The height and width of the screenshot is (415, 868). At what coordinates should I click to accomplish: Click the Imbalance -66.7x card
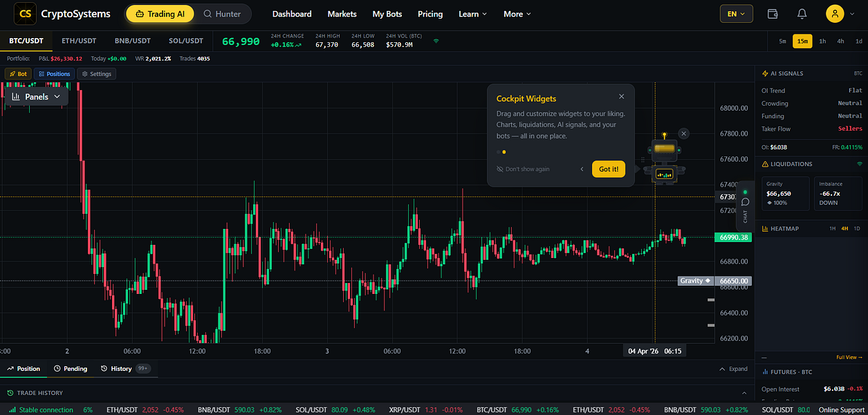pyautogui.click(x=839, y=194)
